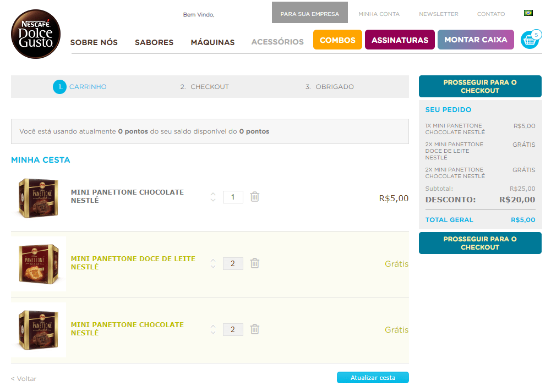Increase quantity of first Panettone Chocolate
Image resolution: width=551 pixels, height=392 pixels.
tap(213, 194)
